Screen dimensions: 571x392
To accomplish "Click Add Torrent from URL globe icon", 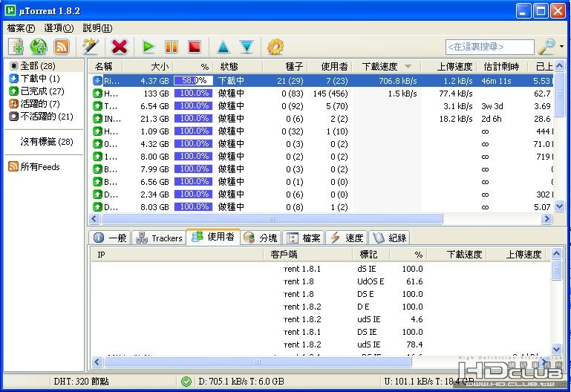I will [x=38, y=47].
